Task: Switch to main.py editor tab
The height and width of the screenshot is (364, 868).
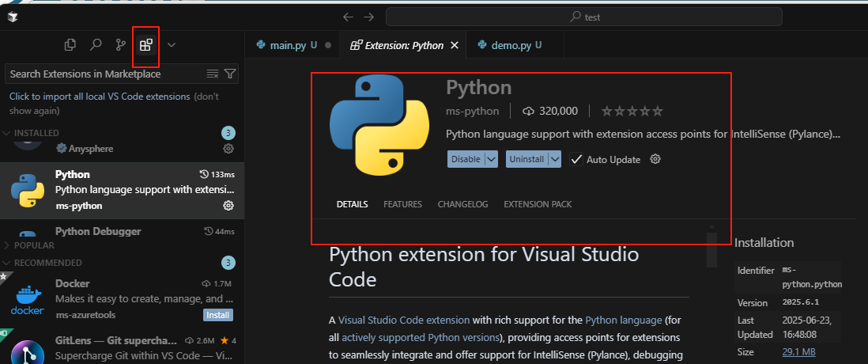Action: (x=293, y=45)
